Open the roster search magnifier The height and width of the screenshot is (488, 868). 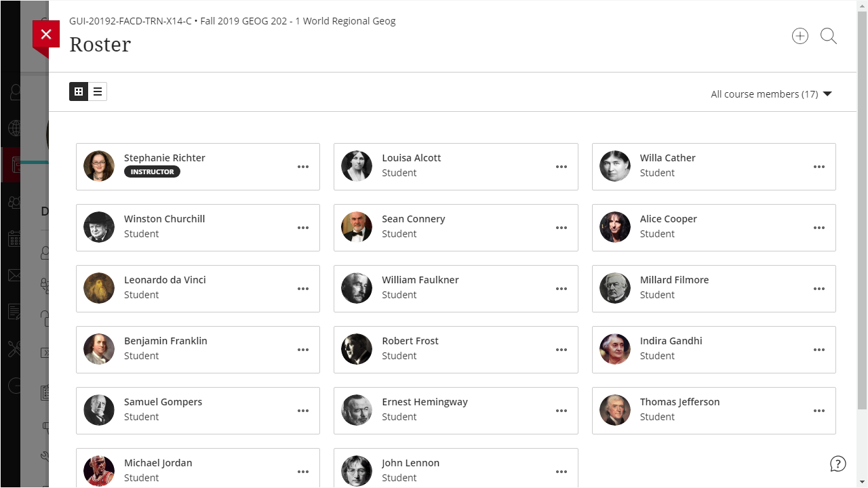pos(829,37)
